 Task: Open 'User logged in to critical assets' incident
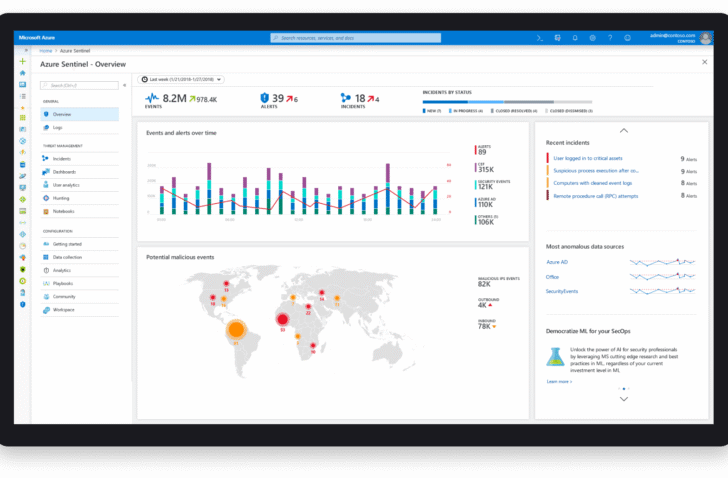pyautogui.click(x=588, y=158)
